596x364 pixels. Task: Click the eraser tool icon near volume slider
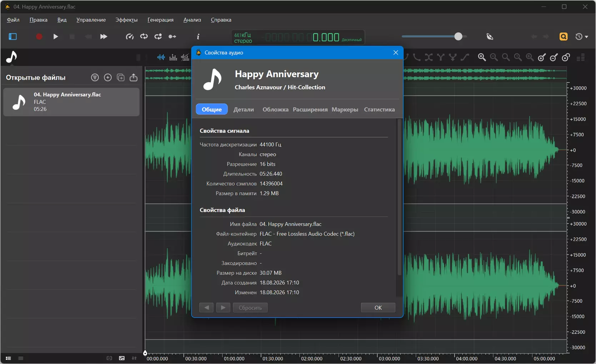pyautogui.click(x=490, y=36)
